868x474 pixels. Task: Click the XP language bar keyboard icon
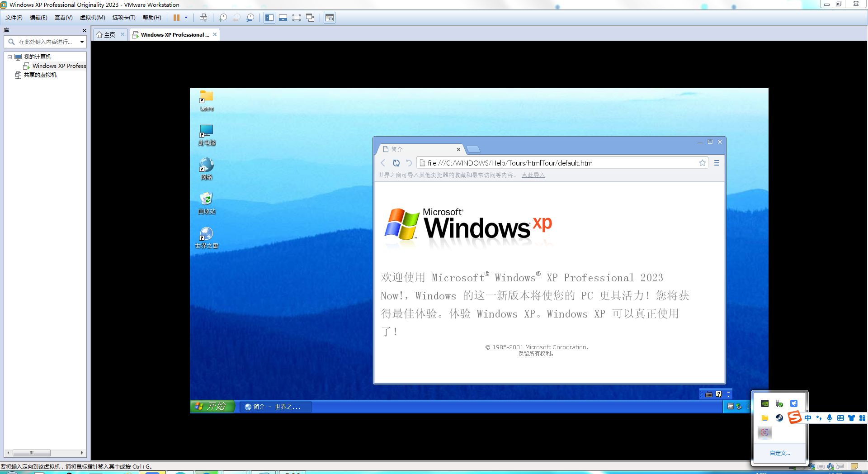click(709, 394)
